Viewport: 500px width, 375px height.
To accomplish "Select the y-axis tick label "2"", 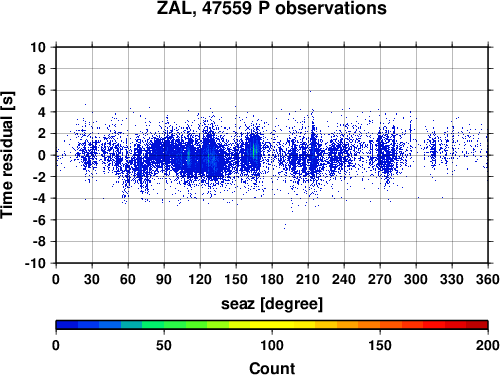I will pyautogui.click(x=42, y=134).
